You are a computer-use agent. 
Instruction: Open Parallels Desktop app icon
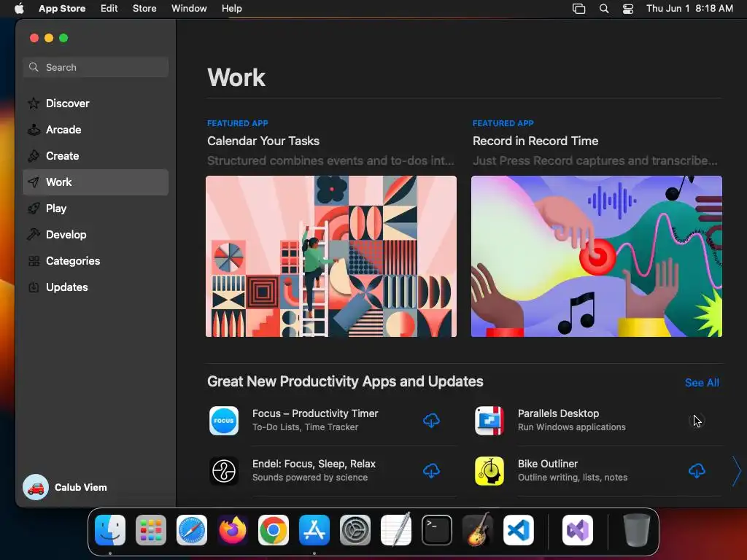coord(489,421)
